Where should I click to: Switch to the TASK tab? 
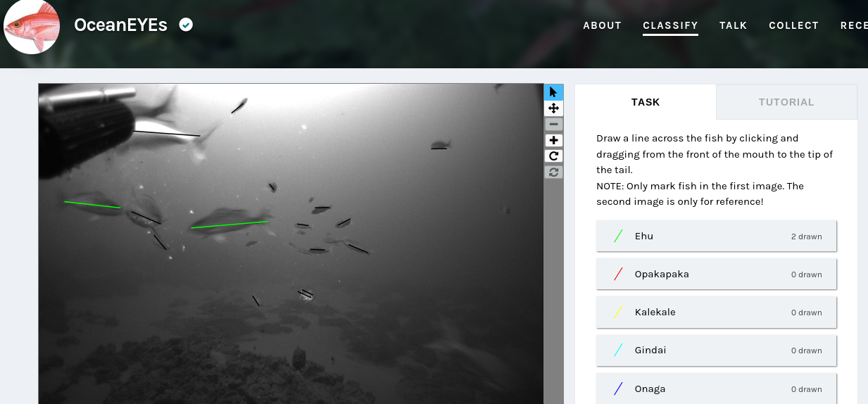point(646,102)
